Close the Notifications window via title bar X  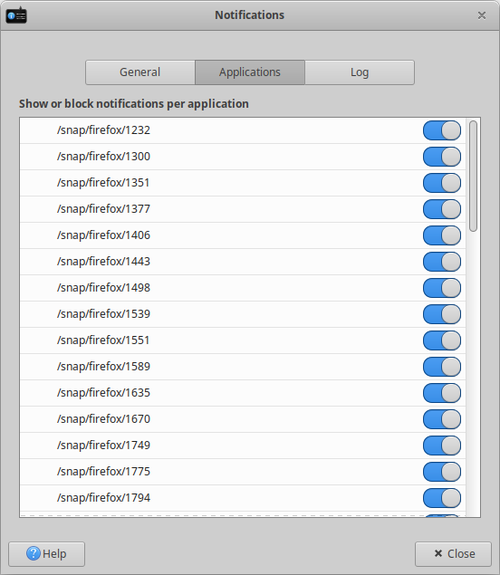click(x=481, y=15)
